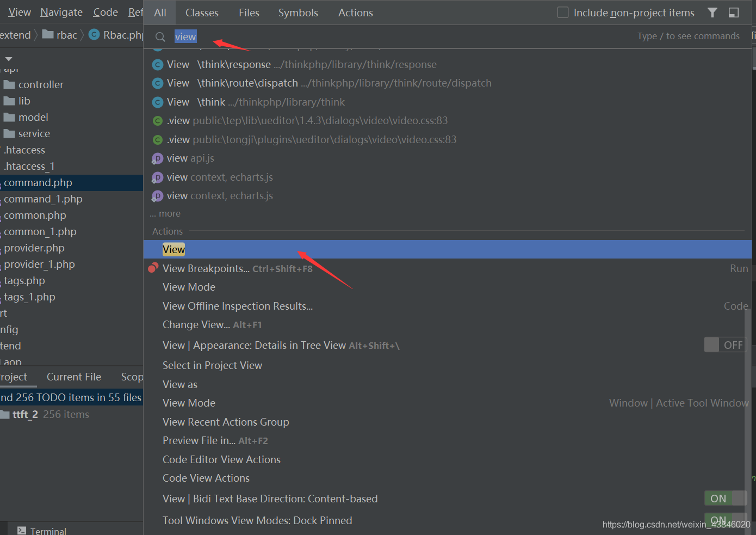Select Code View Actions entry
Image resolution: width=756 pixels, height=535 pixels.
pyautogui.click(x=447, y=478)
